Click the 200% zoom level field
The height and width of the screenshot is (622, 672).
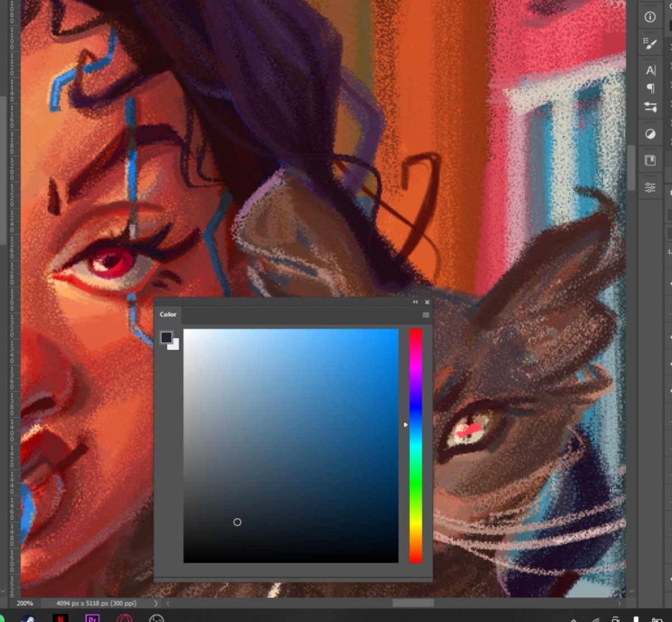coord(25,604)
